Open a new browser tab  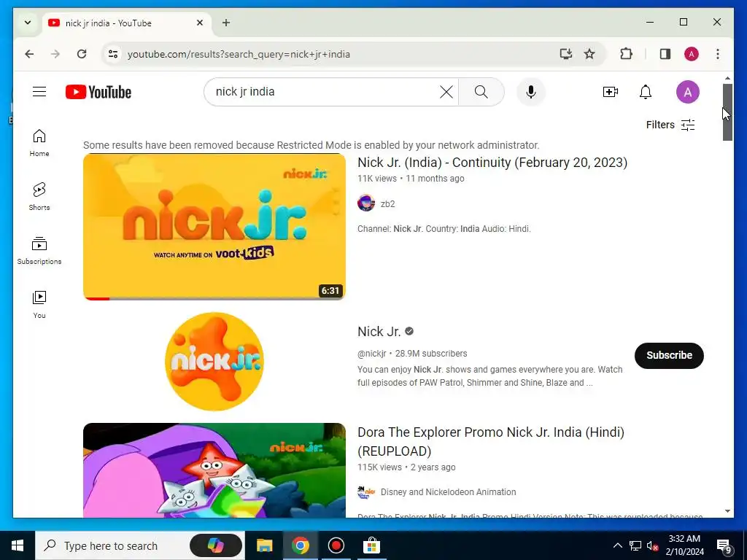pyautogui.click(x=226, y=23)
